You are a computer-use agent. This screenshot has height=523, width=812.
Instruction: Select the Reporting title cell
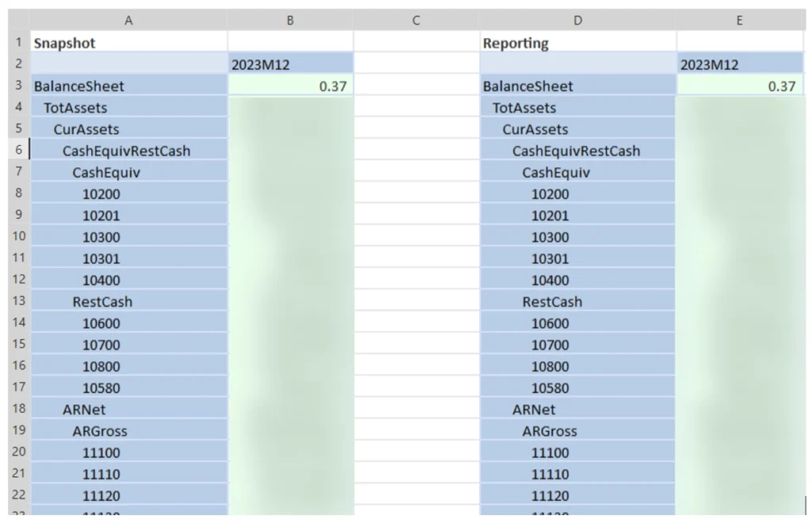(x=516, y=44)
